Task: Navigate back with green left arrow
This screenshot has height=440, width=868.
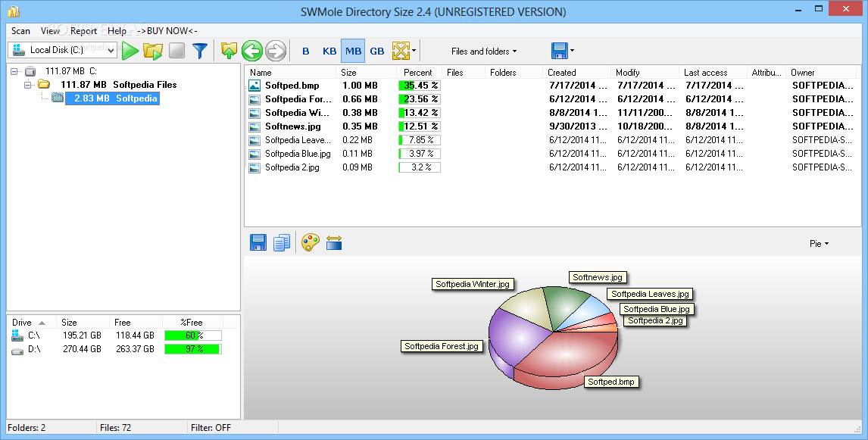Action: pos(252,51)
